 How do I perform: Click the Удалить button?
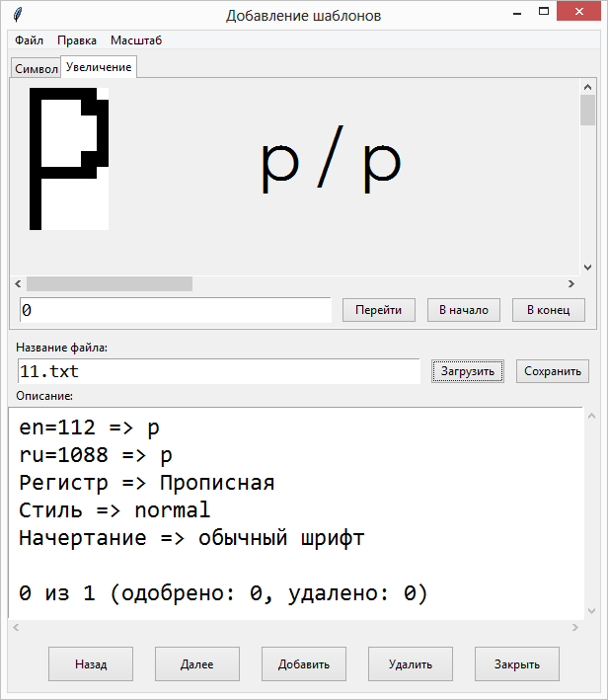click(x=411, y=664)
